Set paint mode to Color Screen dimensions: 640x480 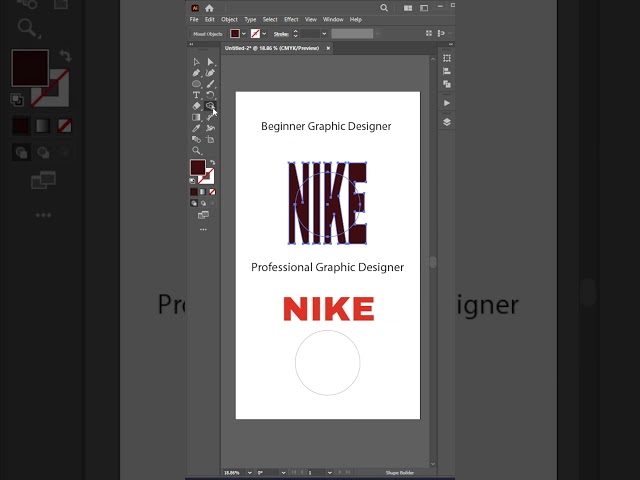(194, 192)
